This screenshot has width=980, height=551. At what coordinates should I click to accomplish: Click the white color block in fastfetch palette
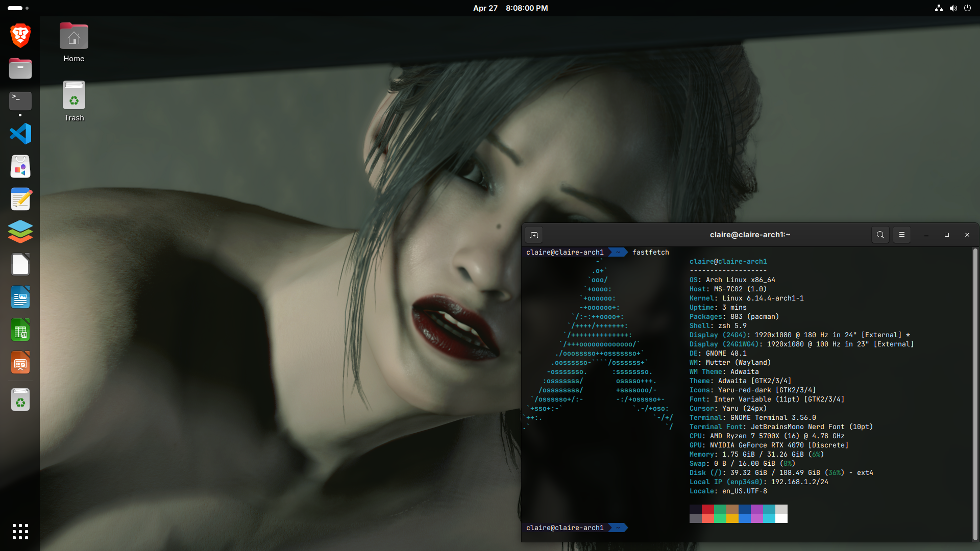click(781, 518)
